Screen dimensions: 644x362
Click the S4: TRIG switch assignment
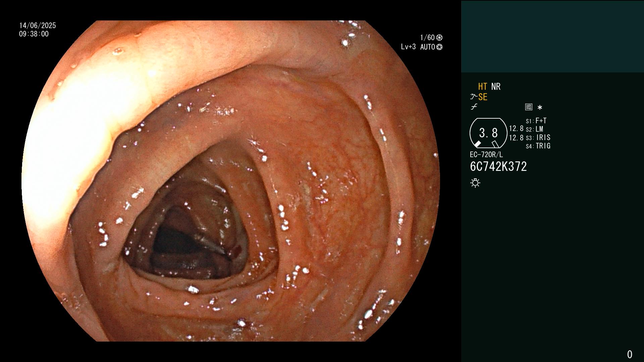tap(538, 146)
